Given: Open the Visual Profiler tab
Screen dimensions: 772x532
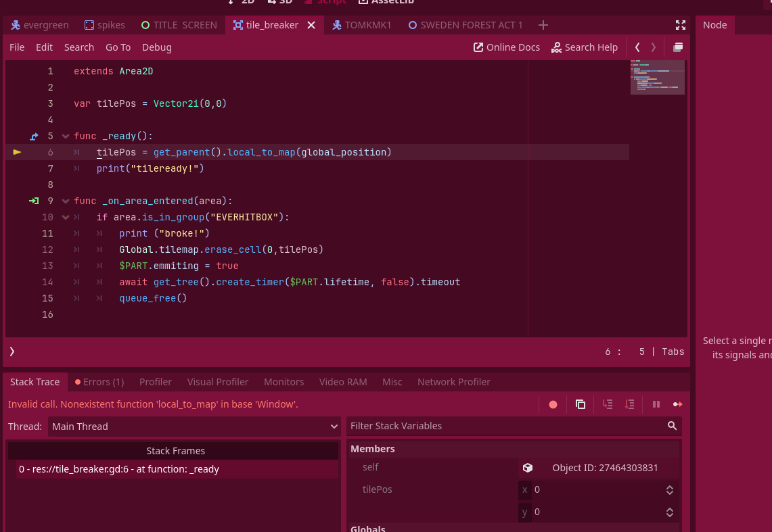Looking at the screenshot, I should point(218,382).
